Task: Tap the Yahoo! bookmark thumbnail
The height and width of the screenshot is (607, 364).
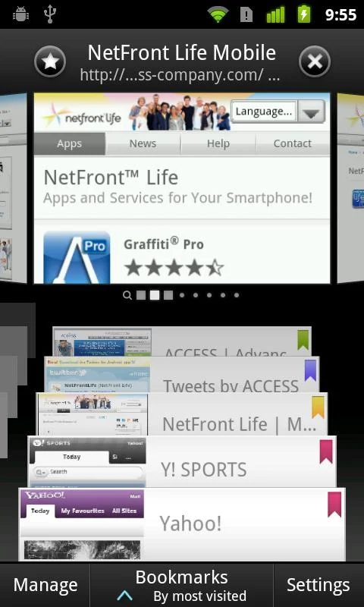Action: (x=81, y=524)
